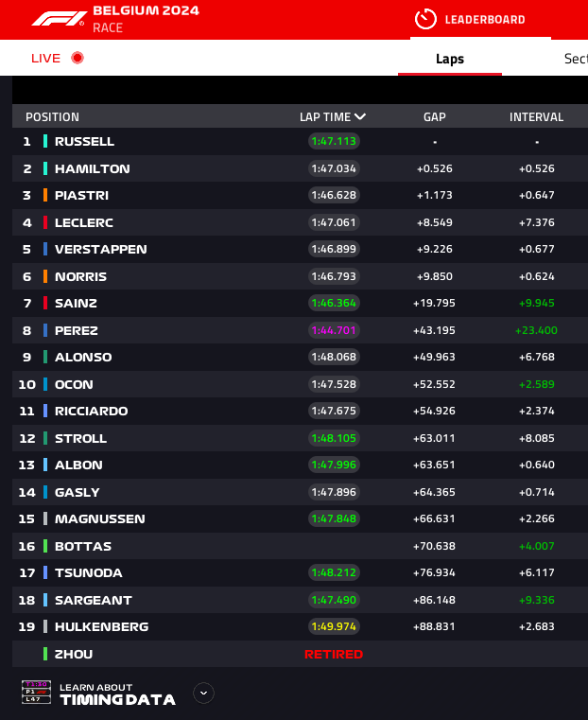The width and height of the screenshot is (588, 720).
Task: Click the leaderboard stopwatch icon
Action: 425,19
